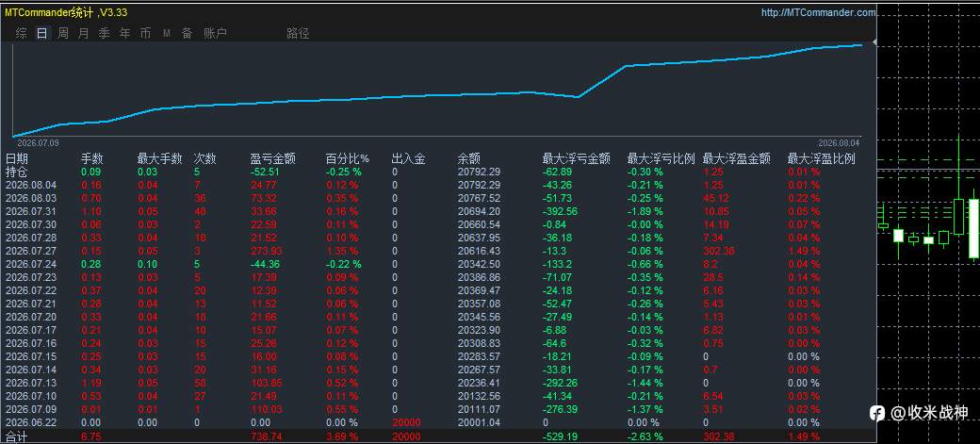The width and height of the screenshot is (980, 444).
Task: Select the 2026.07.17 date row
Action: coord(30,330)
